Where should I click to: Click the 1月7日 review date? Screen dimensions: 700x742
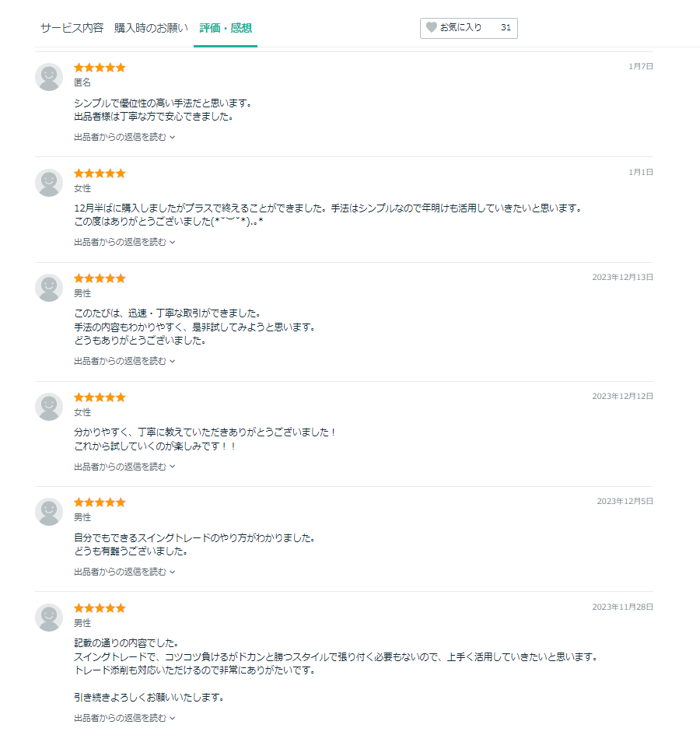[641, 66]
